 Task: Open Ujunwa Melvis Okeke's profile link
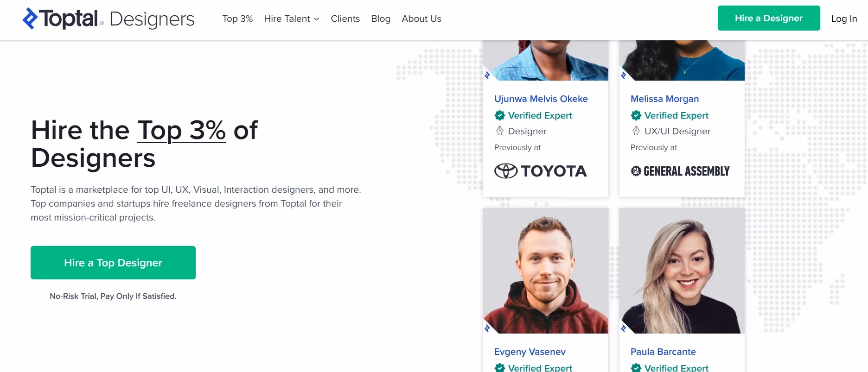point(541,99)
